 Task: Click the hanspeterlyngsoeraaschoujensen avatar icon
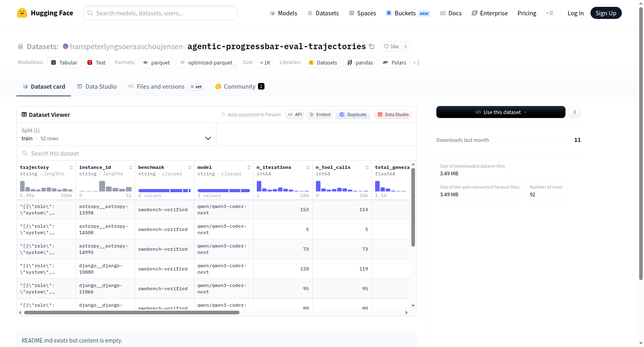(66, 46)
